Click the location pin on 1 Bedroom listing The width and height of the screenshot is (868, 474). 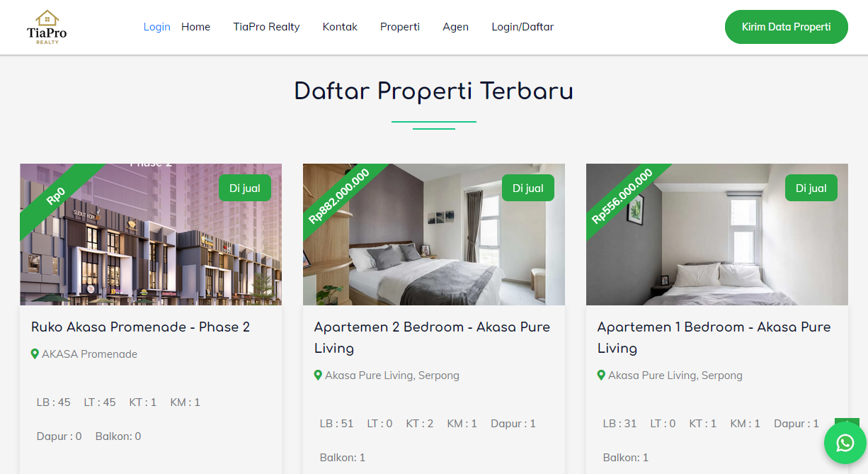(601, 375)
